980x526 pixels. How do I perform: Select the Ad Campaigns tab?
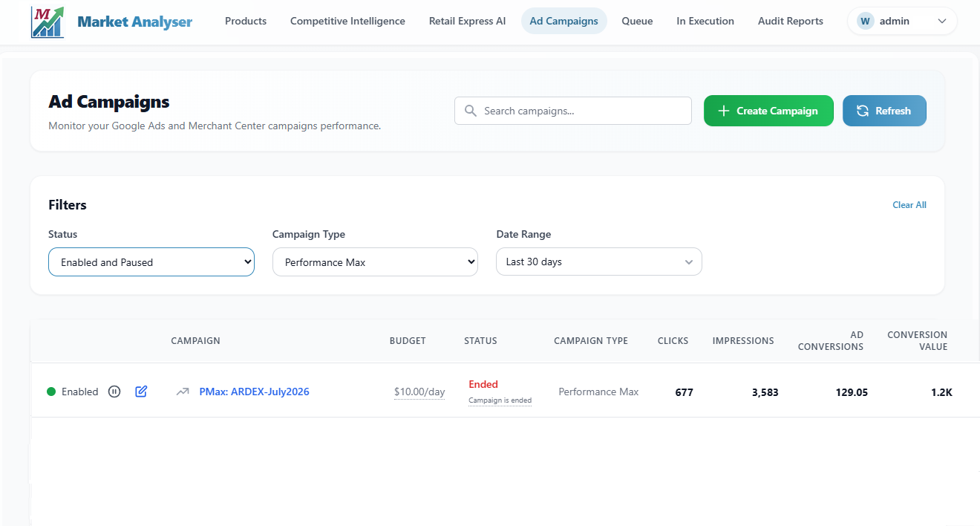point(564,22)
